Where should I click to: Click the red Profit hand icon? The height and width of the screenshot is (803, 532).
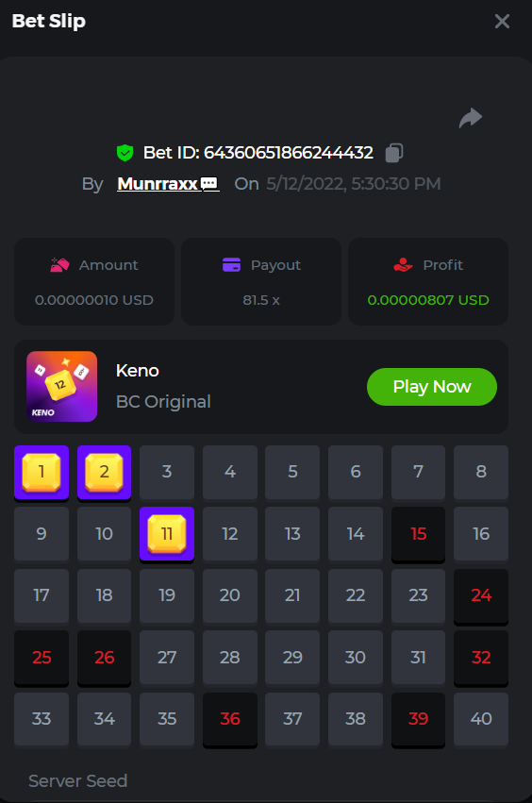click(x=403, y=265)
